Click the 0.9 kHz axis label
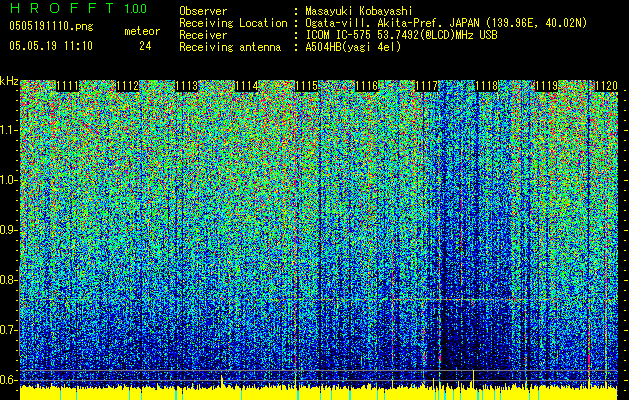Viewport: 629px width, 400px height. pyautogui.click(x=9, y=230)
